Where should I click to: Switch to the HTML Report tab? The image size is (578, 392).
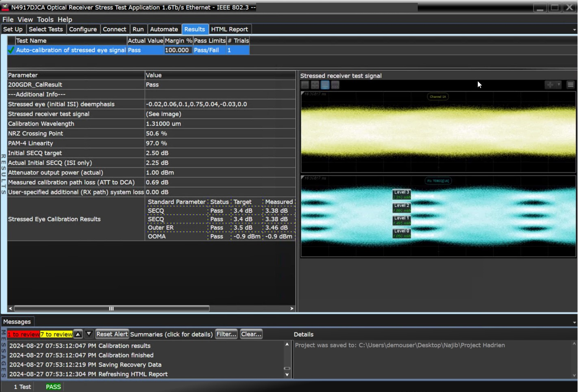pyautogui.click(x=230, y=29)
